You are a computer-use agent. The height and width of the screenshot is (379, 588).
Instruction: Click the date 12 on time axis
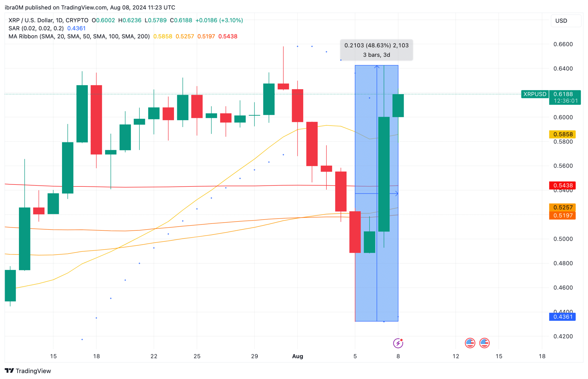point(456,356)
